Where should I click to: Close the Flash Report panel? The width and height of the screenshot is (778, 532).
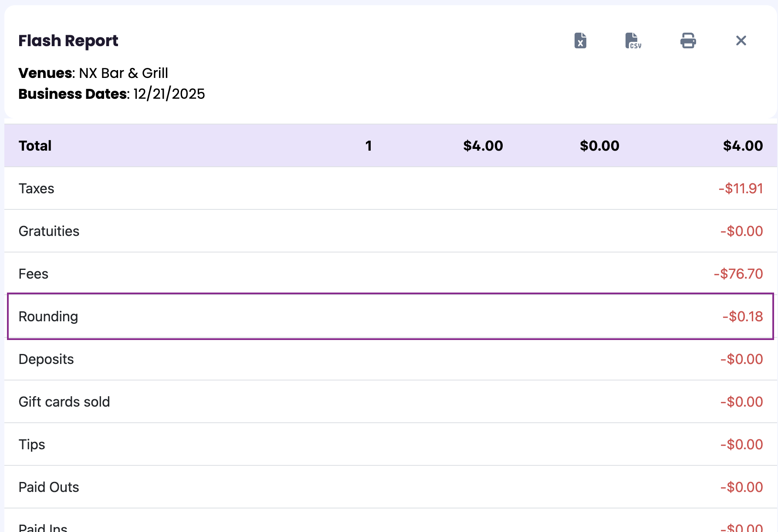pos(741,40)
